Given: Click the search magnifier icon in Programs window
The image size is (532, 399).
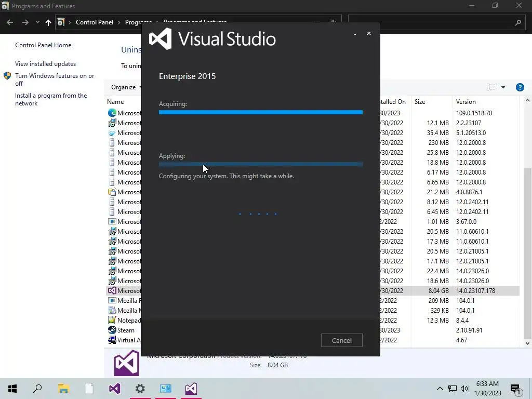Looking at the screenshot, I should pyautogui.click(x=518, y=22).
